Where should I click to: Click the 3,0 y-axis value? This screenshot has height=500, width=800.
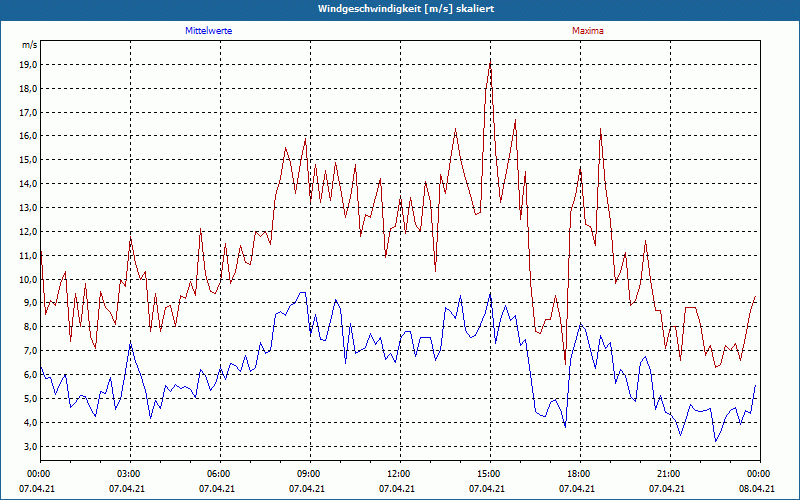(x=31, y=446)
